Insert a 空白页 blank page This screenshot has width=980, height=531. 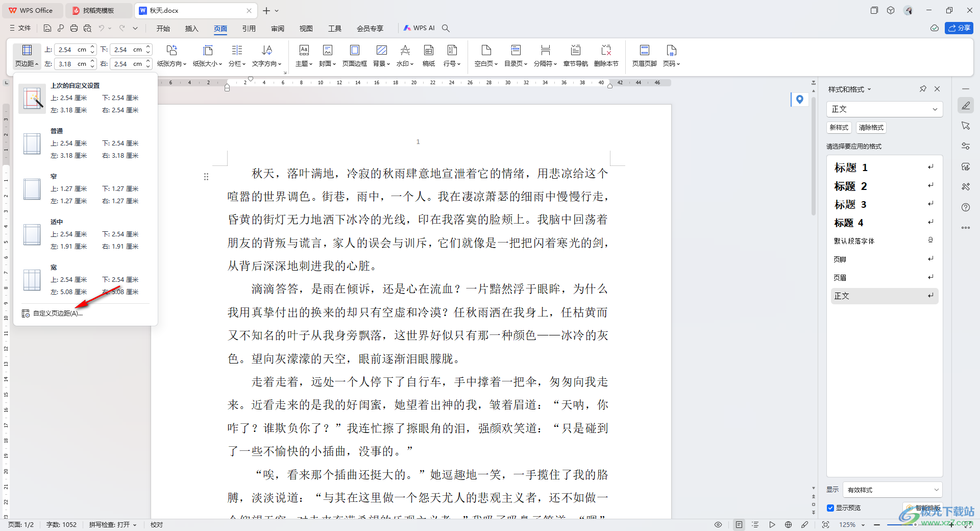coord(486,56)
